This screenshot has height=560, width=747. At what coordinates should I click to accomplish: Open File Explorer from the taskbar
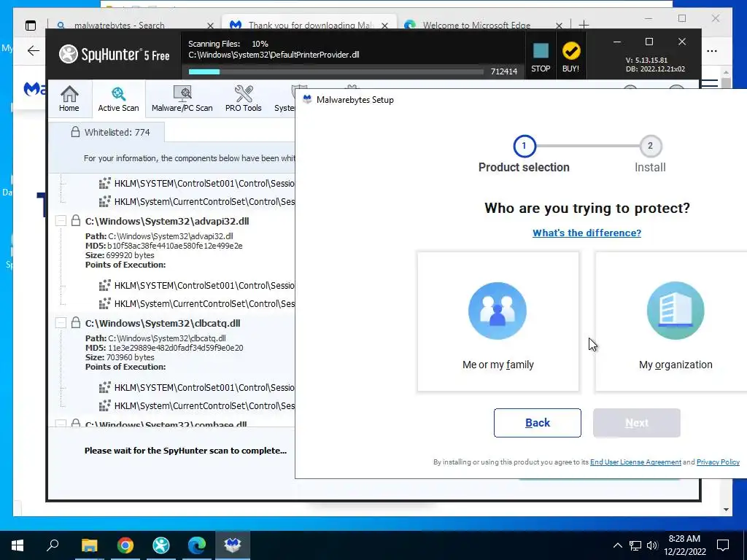tap(89, 545)
